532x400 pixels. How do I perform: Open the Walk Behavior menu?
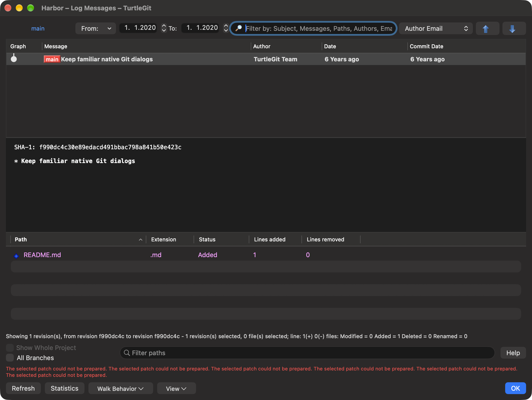(120, 388)
